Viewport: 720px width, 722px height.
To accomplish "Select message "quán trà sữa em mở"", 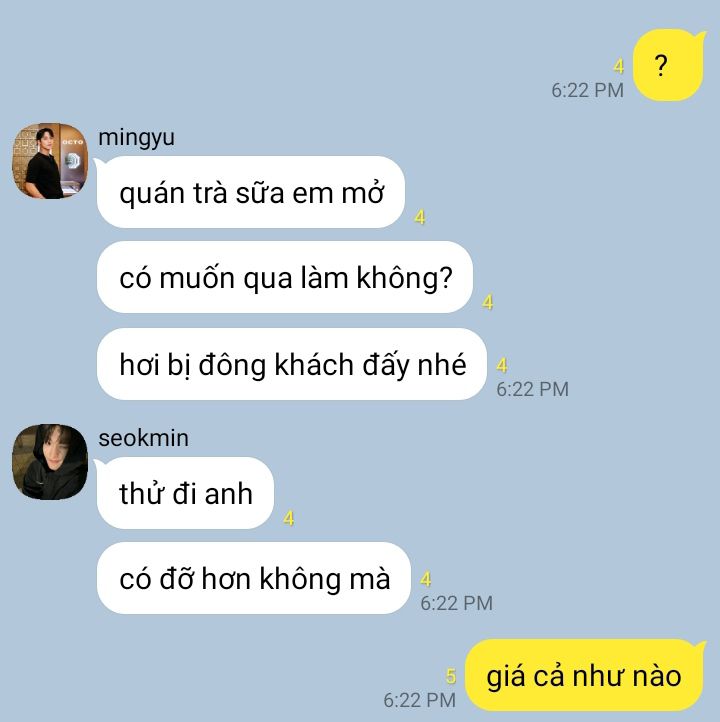I will 250,192.
